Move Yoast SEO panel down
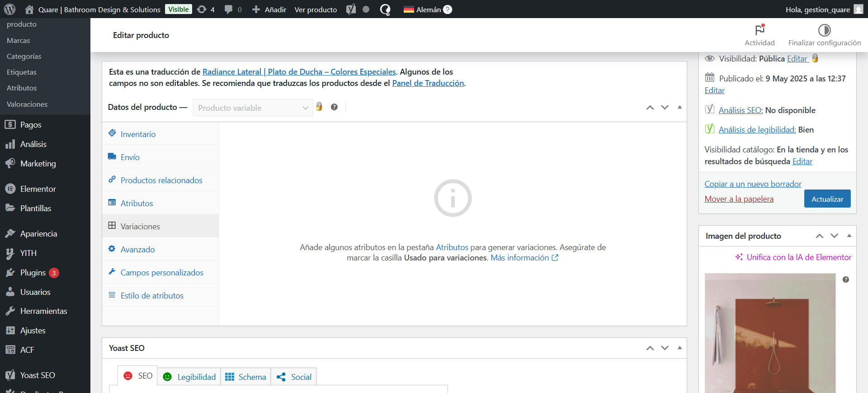The height and width of the screenshot is (393, 868). click(x=665, y=348)
